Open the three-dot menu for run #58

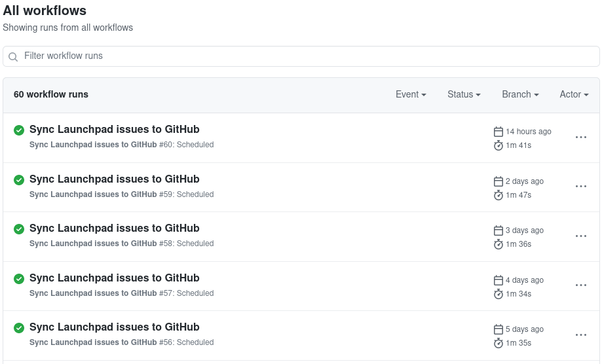click(x=581, y=236)
